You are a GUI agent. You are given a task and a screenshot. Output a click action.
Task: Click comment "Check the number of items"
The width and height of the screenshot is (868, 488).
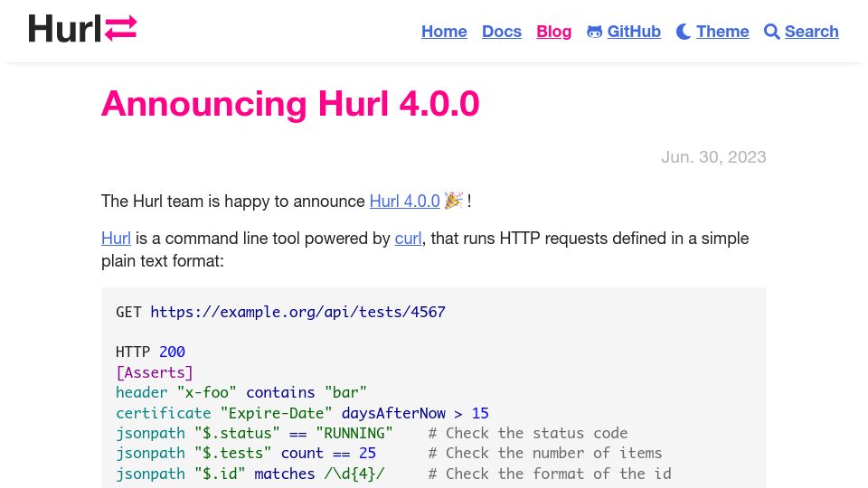[x=545, y=453]
